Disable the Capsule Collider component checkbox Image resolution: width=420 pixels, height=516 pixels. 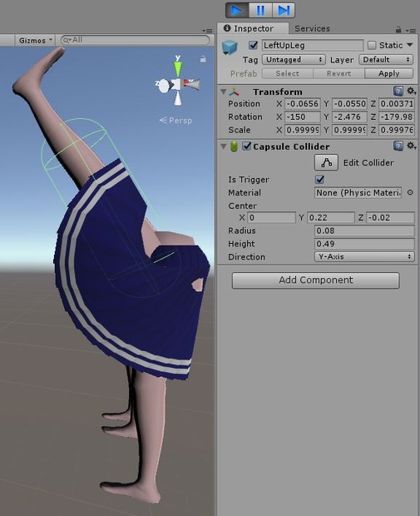pos(247,146)
